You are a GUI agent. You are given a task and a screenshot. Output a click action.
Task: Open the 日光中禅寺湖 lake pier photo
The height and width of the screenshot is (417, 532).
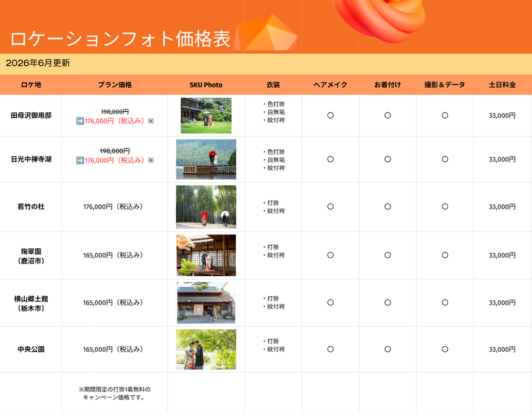(x=206, y=160)
